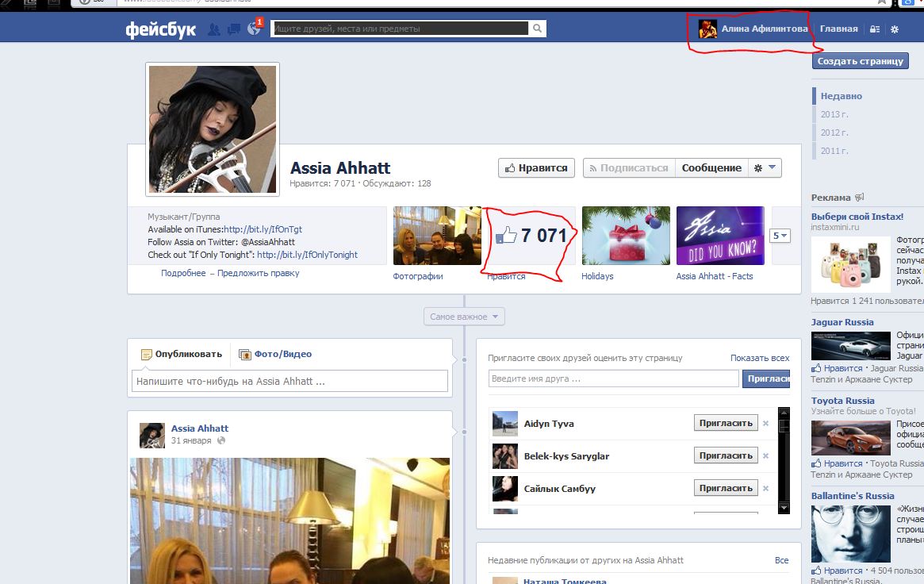
Task: Jump to 2013 г. in timeline
Action: click(834, 114)
